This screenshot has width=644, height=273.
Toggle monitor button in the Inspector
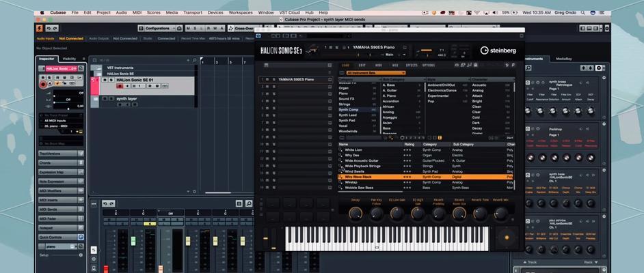(x=50, y=84)
